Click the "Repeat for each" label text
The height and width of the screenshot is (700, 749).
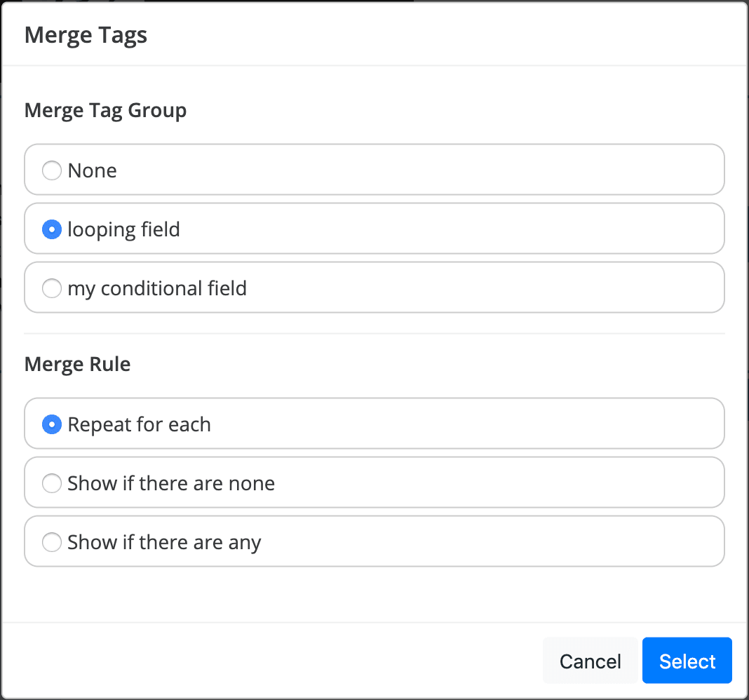139,424
